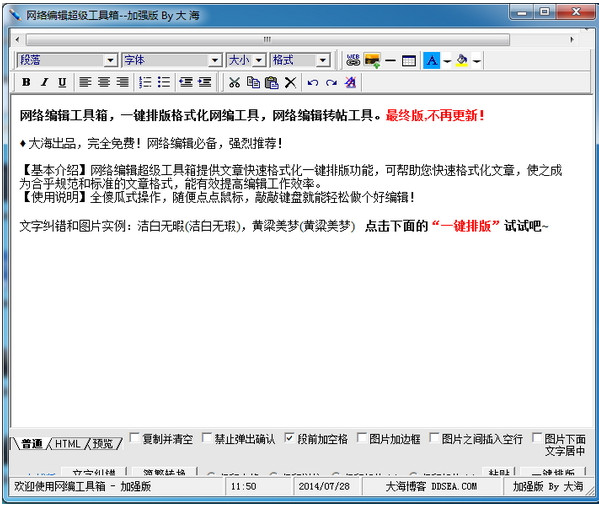599x506 pixels.
Task: Enable the 复制并清空 checkbox
Action: [134, 437]
